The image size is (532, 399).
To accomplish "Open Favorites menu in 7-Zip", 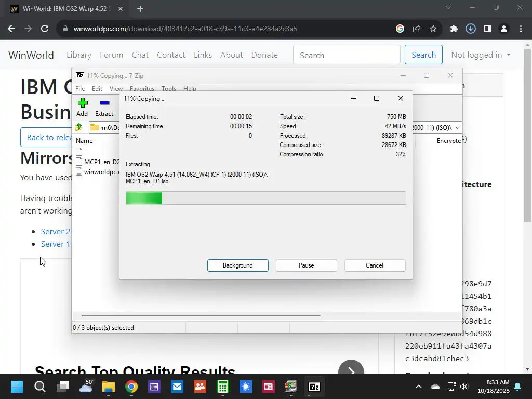I will tap(142, 88).
